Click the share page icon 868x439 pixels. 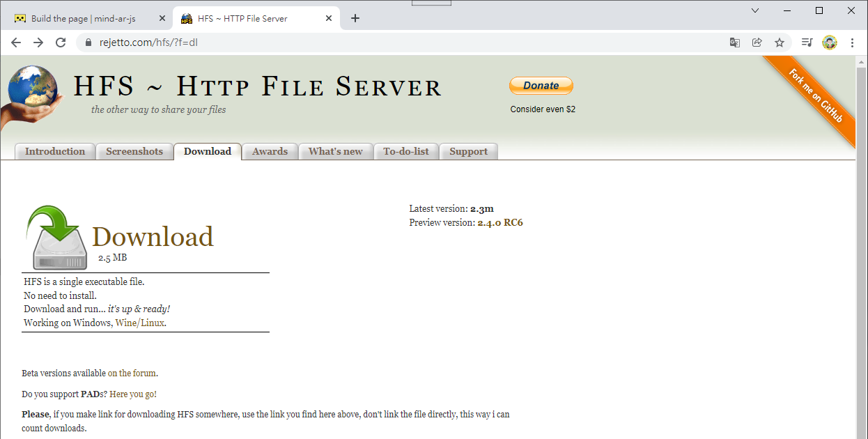point(757,43)
